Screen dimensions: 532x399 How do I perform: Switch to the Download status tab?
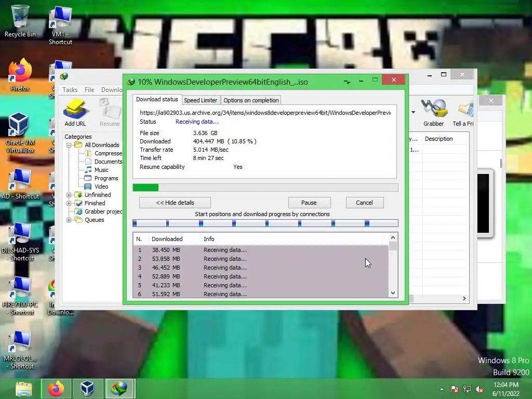(x=157, y=99)
